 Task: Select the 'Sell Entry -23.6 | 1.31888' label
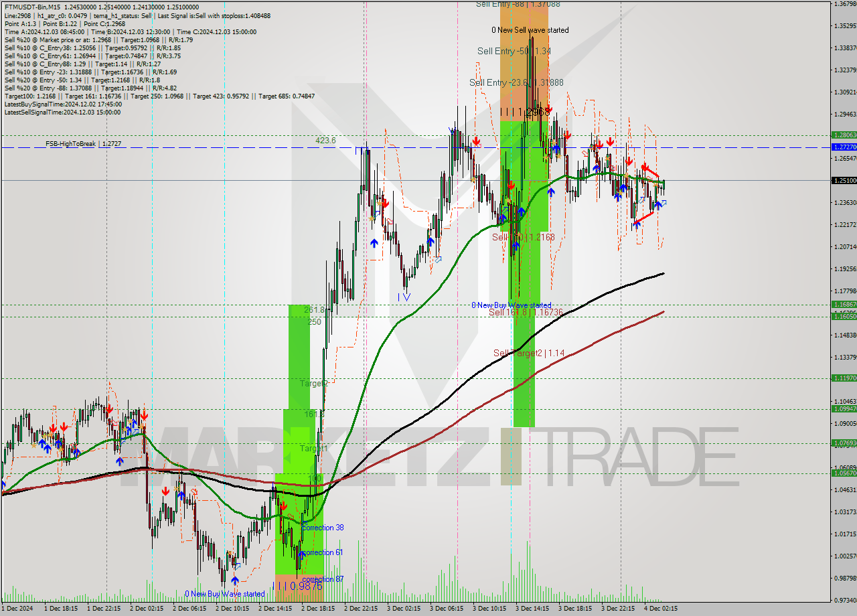tap(516, 82)
